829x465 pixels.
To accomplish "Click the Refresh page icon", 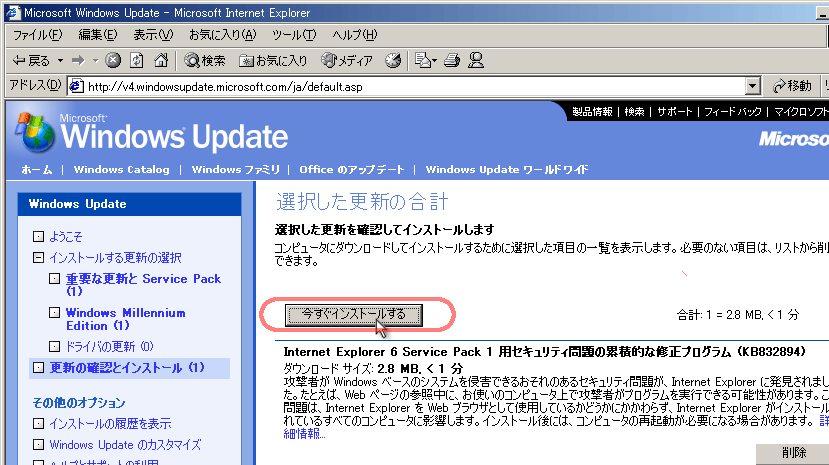I will point(136,60).
